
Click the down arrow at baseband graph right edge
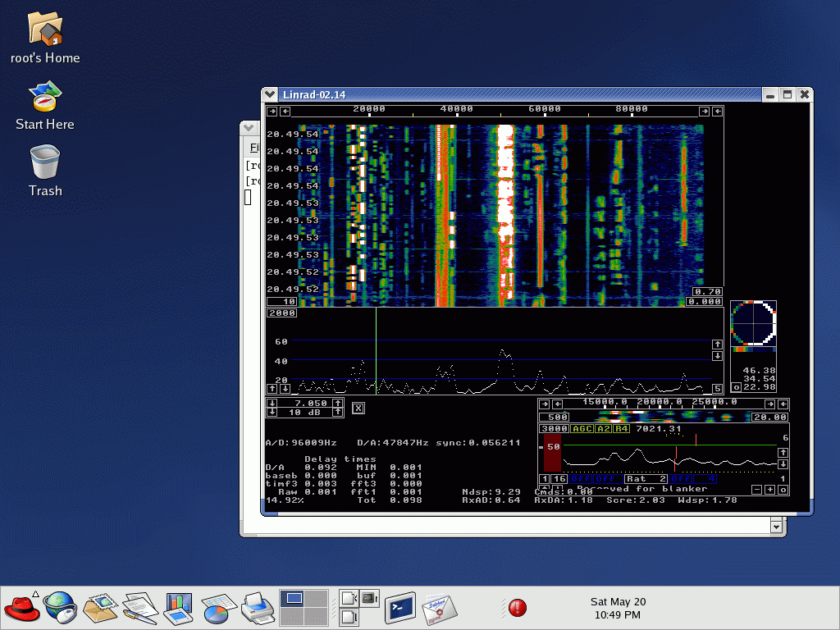pyautogui.click(x=783, y=464)
